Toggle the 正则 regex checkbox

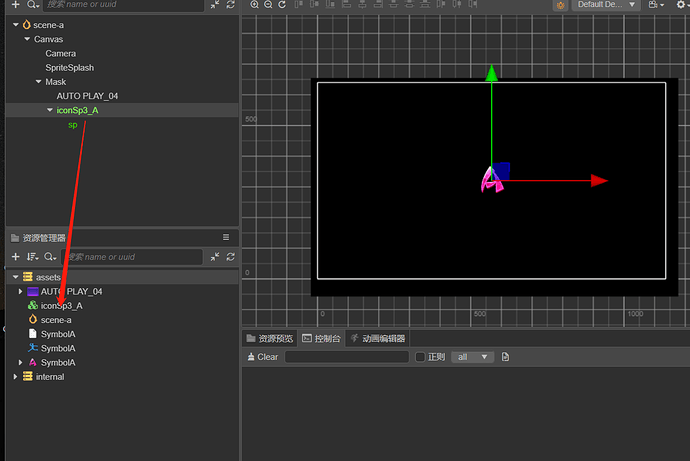pos(420,357)
